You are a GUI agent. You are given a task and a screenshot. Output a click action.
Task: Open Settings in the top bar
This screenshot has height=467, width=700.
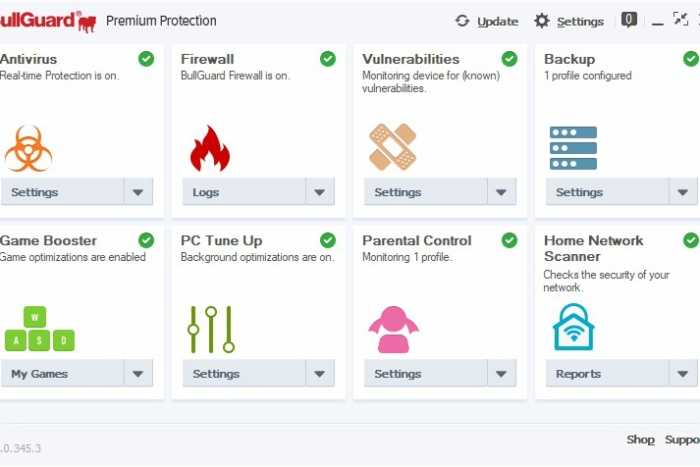coord(569,21)
